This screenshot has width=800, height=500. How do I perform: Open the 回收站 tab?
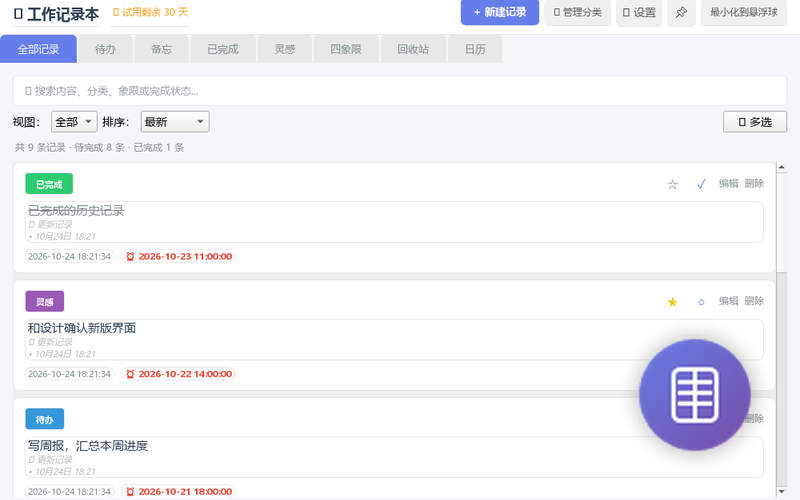(413, 49)
